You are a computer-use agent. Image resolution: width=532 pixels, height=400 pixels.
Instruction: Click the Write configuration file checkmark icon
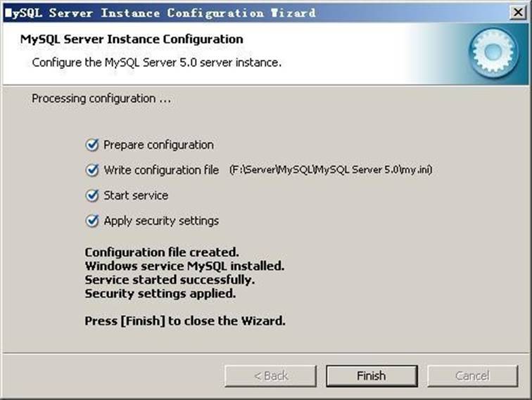coord(91,170)
